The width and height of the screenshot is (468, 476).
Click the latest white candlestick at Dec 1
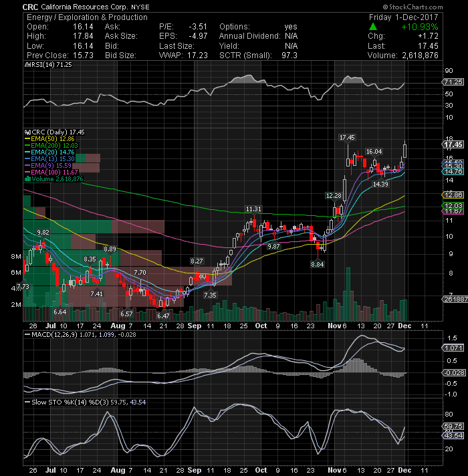tap(405, 151)
